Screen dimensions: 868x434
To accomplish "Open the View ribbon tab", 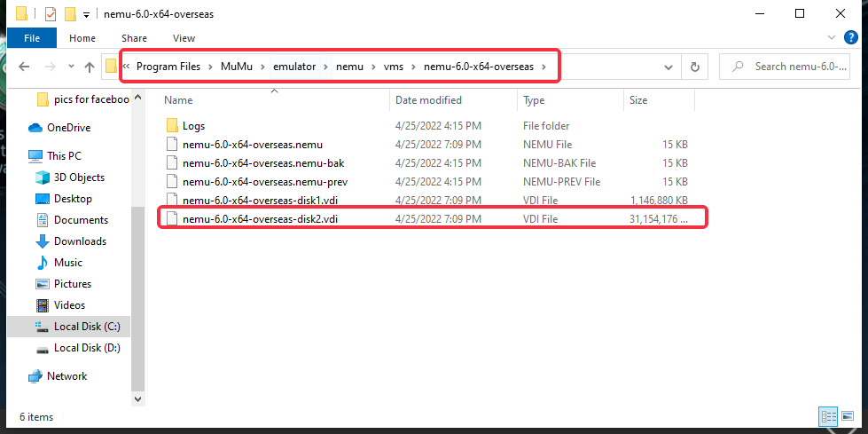I will 184,38.
